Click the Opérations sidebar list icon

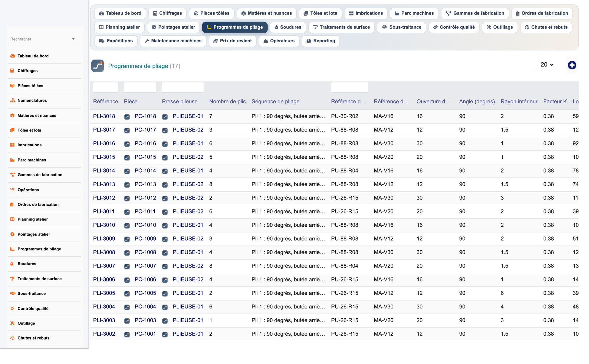[12, 190]
